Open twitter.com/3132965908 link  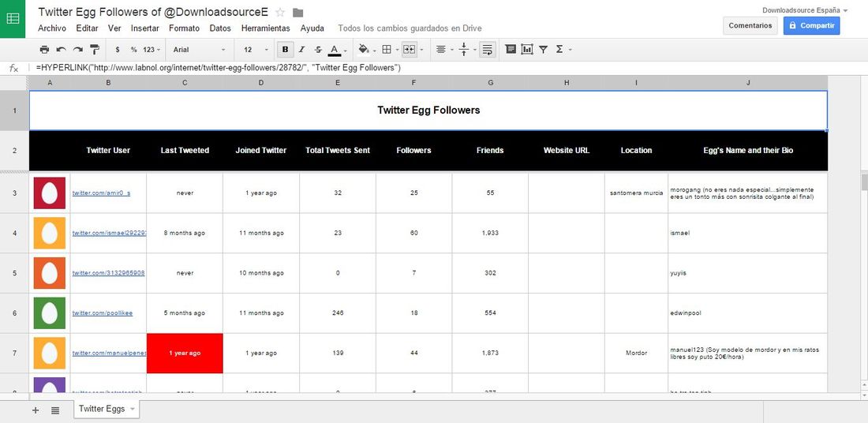click(x=109, y=274)
